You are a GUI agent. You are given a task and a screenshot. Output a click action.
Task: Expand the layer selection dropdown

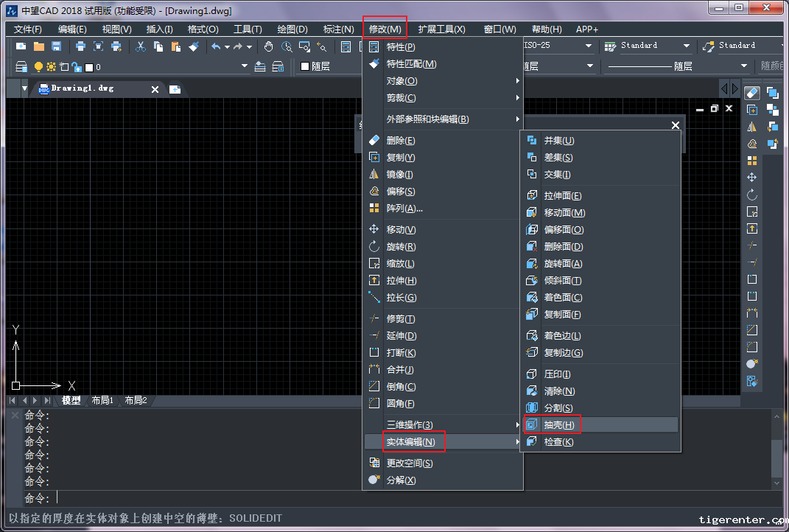245,67
